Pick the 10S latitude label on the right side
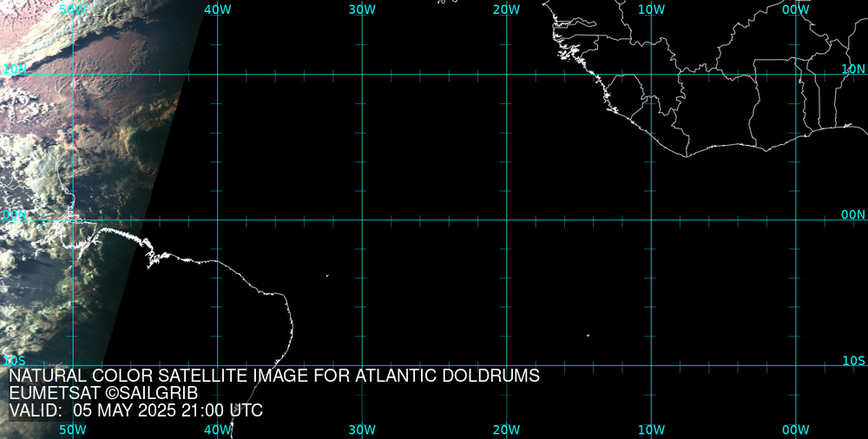The image size is (868, 439). (x=853, y=361)
